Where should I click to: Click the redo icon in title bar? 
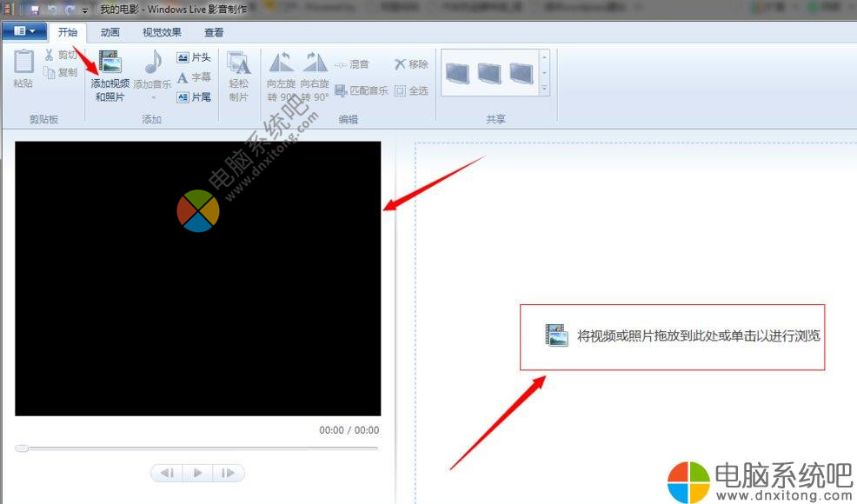coord(70,10)
